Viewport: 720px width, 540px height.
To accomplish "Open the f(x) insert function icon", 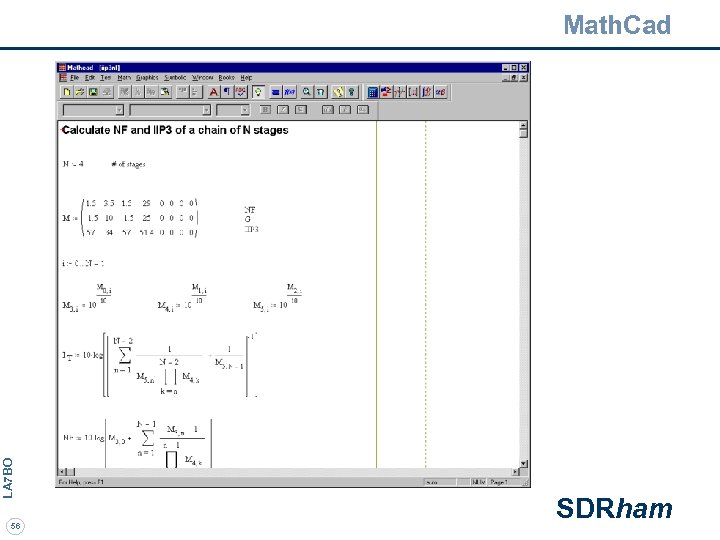I will pos(289,92).
